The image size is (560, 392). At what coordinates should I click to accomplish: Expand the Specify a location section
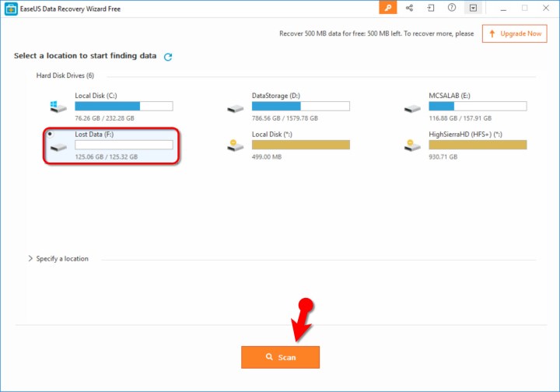31,258
